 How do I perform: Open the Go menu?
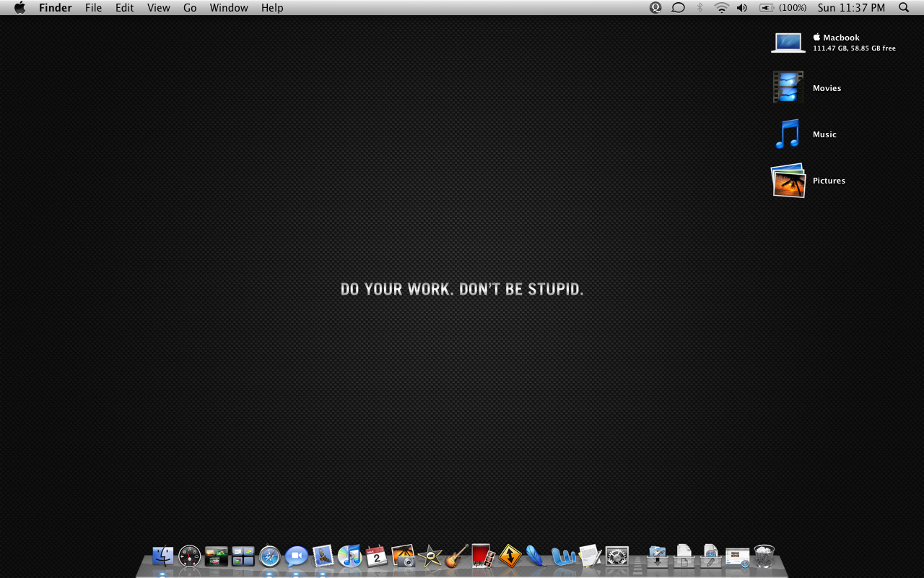(190, 8)
